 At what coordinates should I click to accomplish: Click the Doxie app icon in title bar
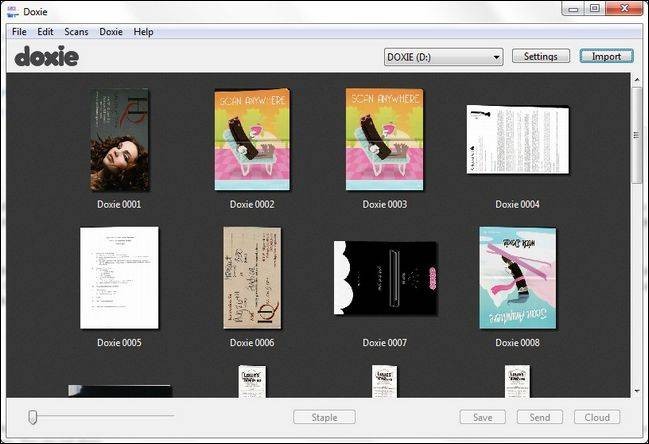[13, 12]
